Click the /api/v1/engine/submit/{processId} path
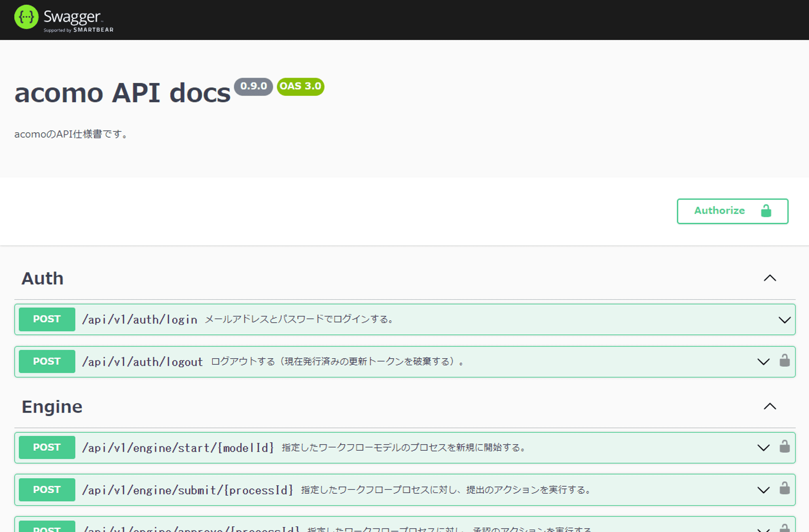809x532 pixels. [187, 490]
